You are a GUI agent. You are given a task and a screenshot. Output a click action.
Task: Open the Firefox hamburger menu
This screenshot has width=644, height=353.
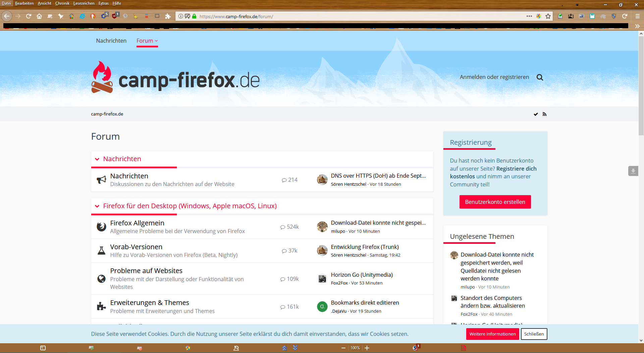tap(638, 16)
